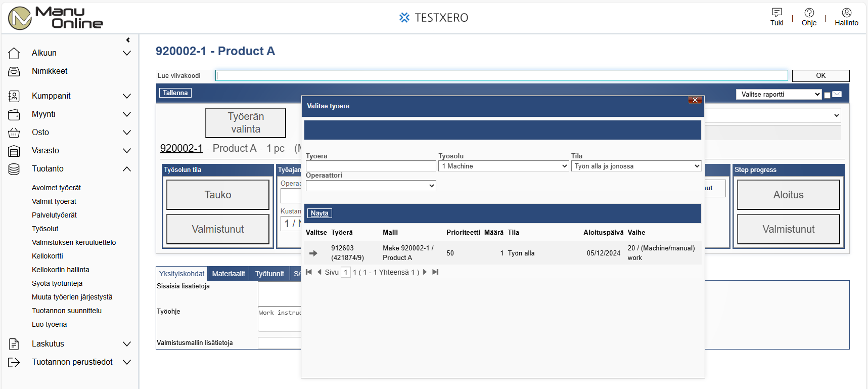Expand the Osto menu chevron
Screen dimensions: 868x389
127,133
